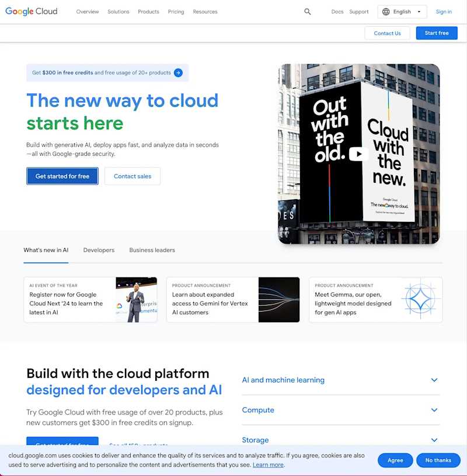The width and height of the screenshot is (467, 476).
Task: Click the AI and machine learning heading
Action: click(x=283, y=380)
